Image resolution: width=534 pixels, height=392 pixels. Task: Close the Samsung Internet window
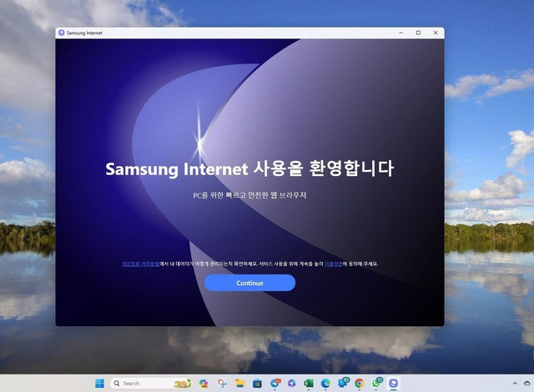[436, 33]
